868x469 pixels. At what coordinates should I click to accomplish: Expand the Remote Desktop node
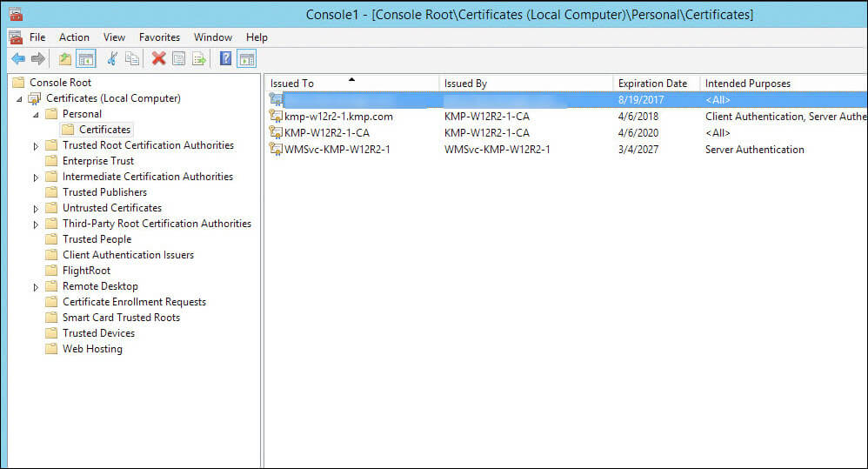tap(36, 287)
